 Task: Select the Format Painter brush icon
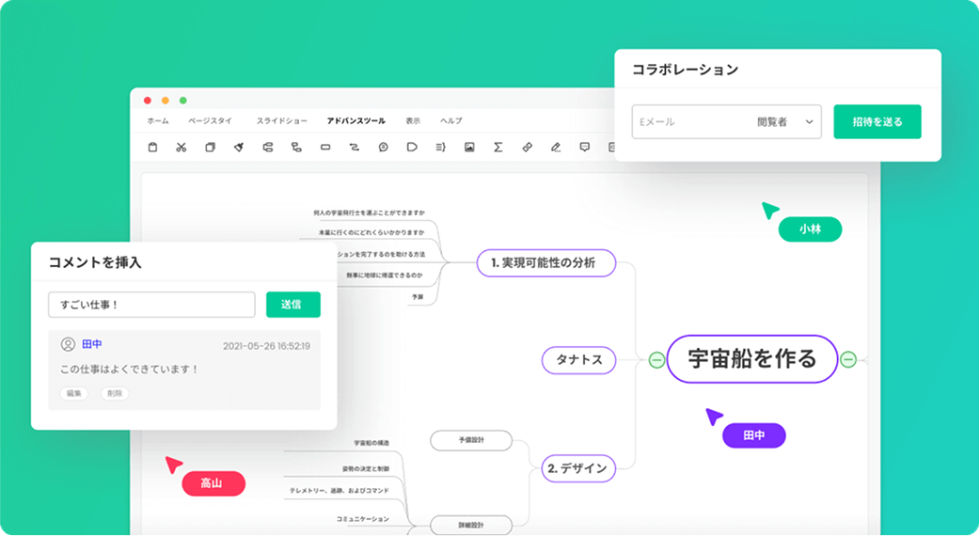click(239, 147)
